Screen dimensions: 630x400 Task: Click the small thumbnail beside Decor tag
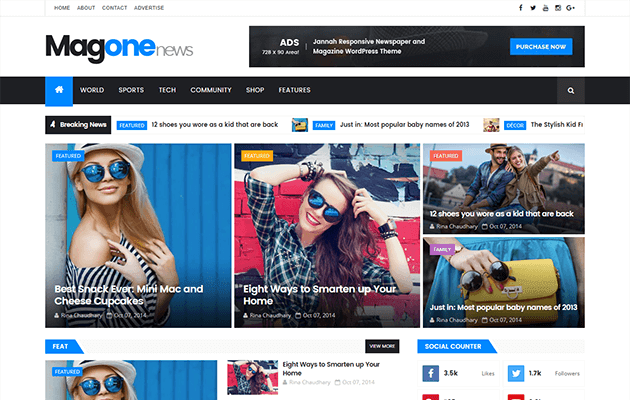(x=491, y=125)
